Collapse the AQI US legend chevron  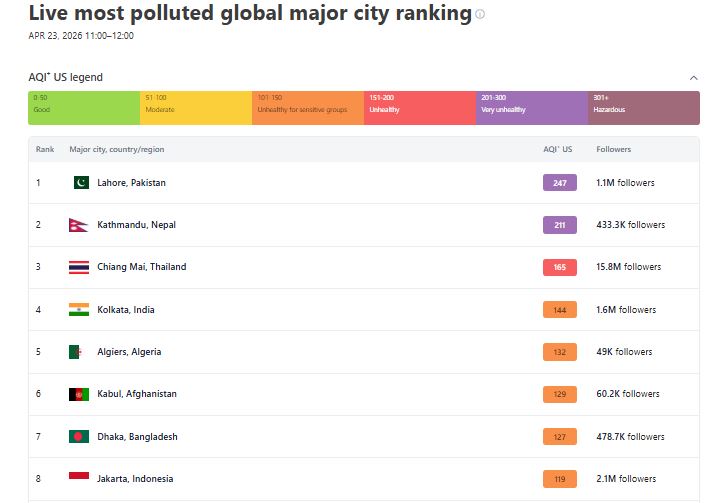694,77
